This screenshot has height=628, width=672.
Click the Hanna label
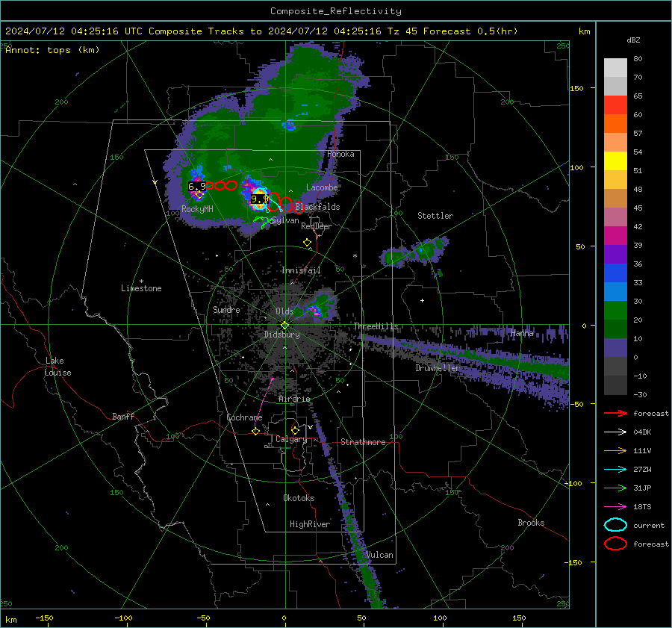point(522,333)
